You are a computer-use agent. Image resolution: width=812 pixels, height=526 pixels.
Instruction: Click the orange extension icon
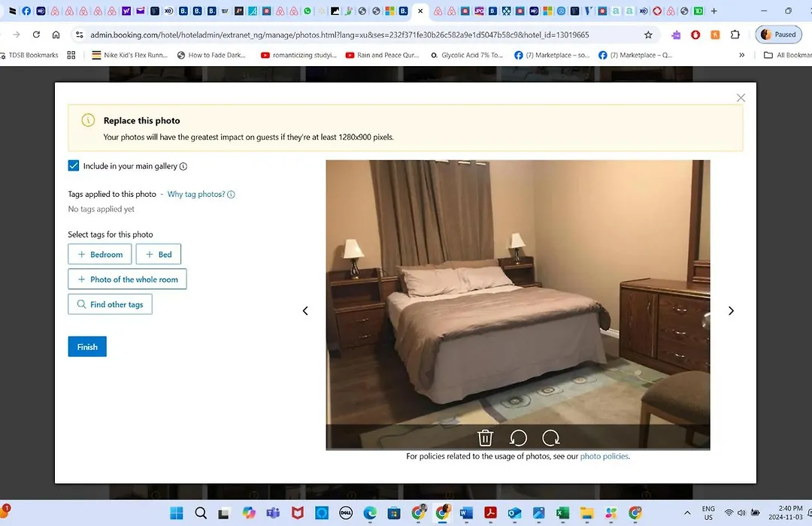click(715, 35)
